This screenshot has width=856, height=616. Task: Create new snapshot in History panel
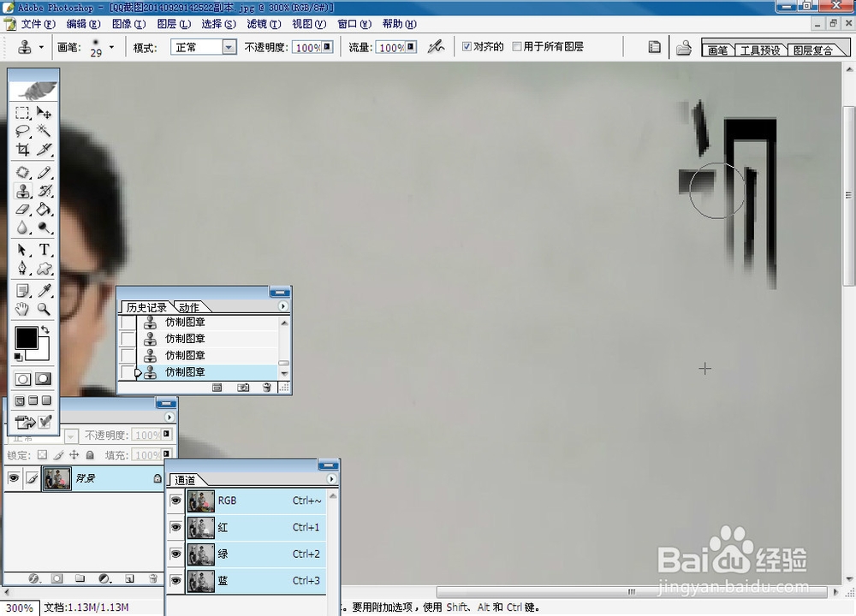pos(243,388)
